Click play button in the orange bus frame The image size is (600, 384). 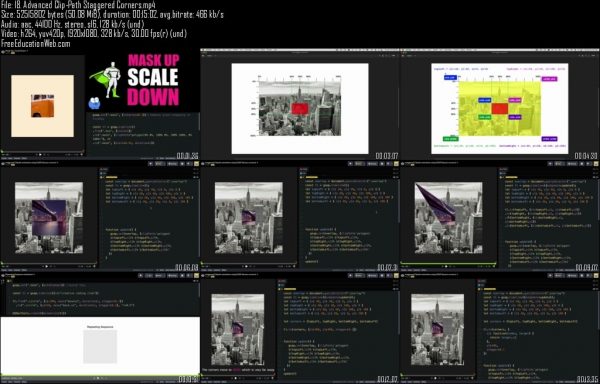click(40, 155)
